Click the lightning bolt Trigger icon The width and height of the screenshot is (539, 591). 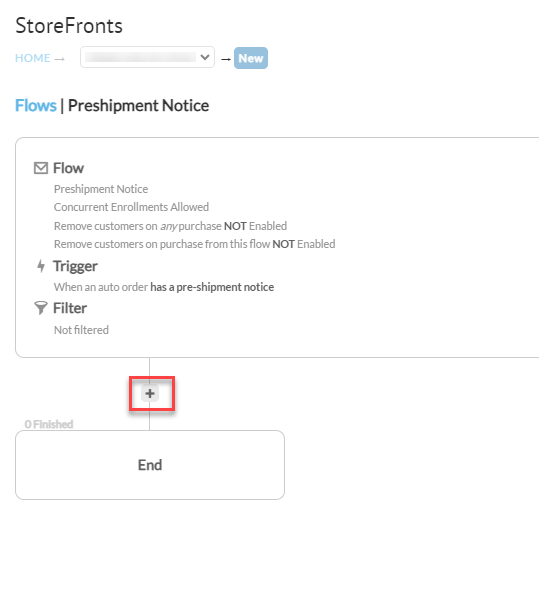(41, 266)
